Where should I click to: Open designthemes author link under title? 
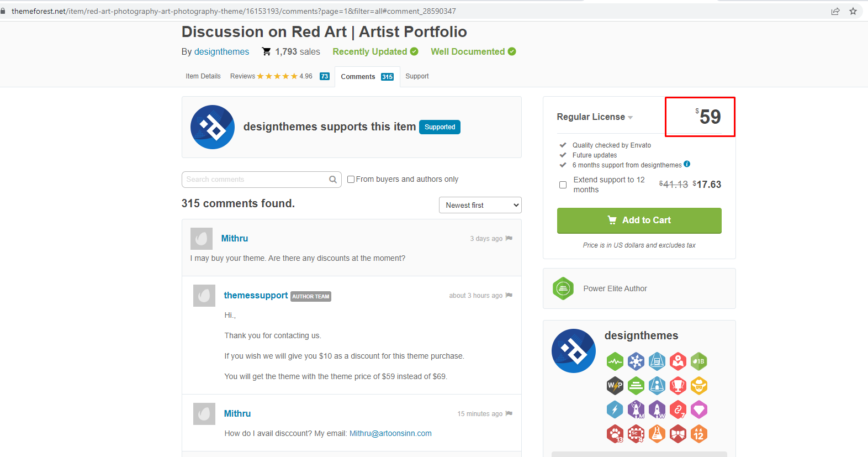pos(221,51)
